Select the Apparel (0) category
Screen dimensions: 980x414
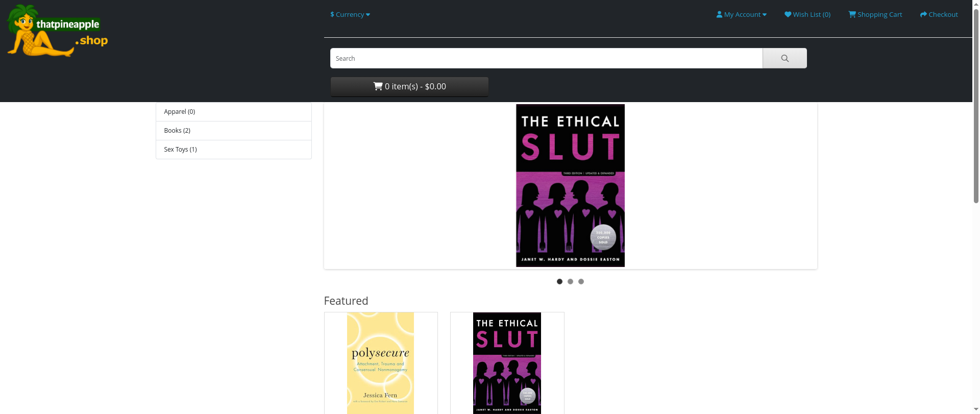pos(234,112)
